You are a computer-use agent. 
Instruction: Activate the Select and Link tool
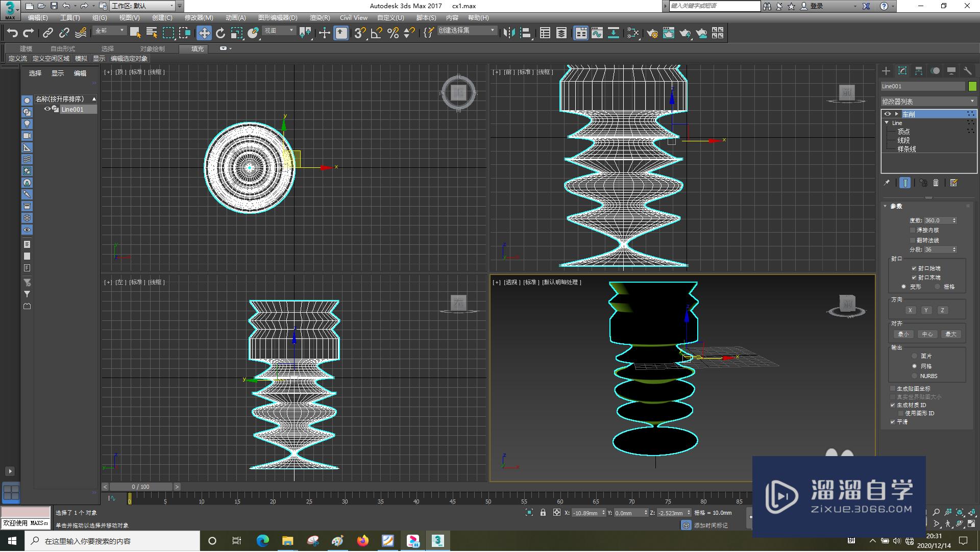point(47,33)
